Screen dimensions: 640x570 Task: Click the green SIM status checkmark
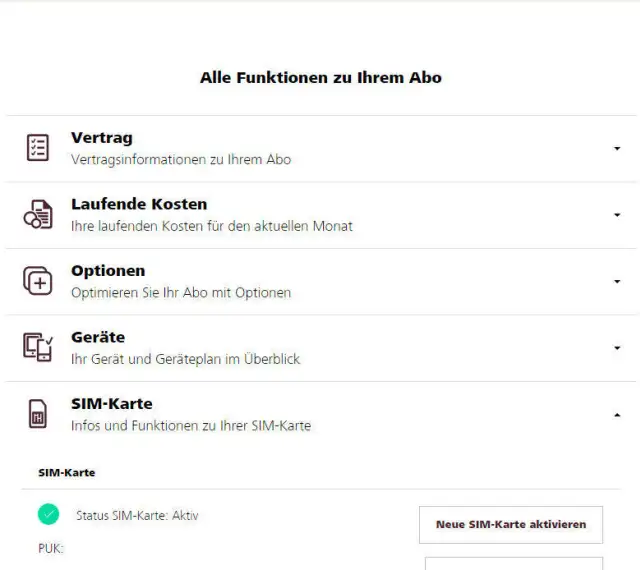pos(48,515)
